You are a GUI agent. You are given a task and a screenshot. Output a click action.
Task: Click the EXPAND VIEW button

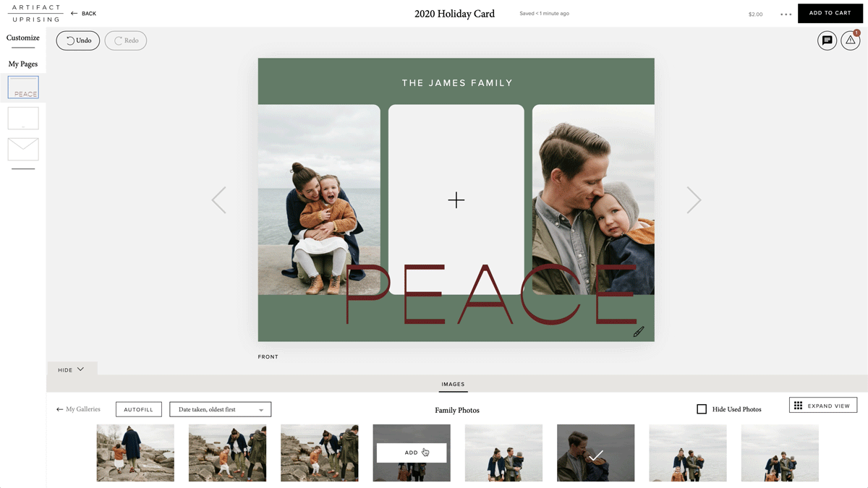click(x=823, y=406)
